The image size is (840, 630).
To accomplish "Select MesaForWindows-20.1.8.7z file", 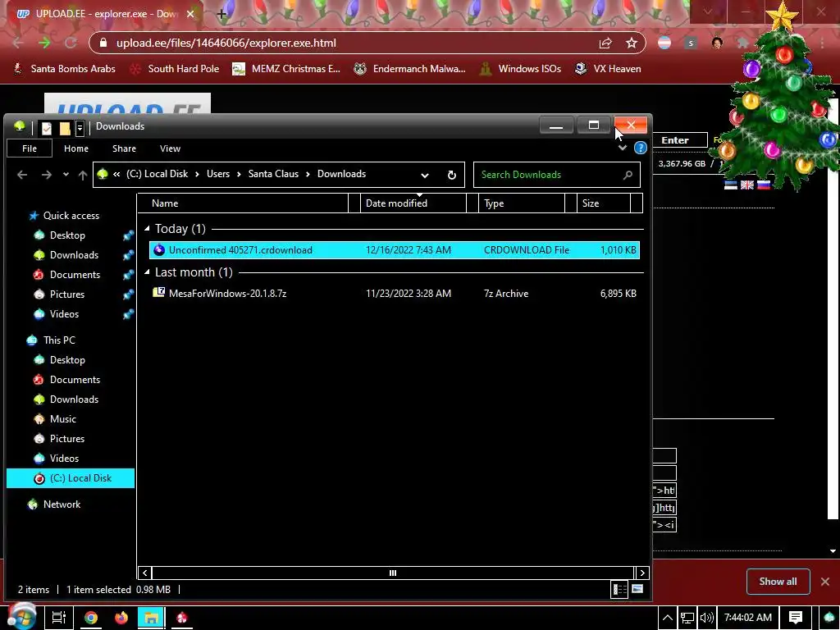I will pos(395,294).
